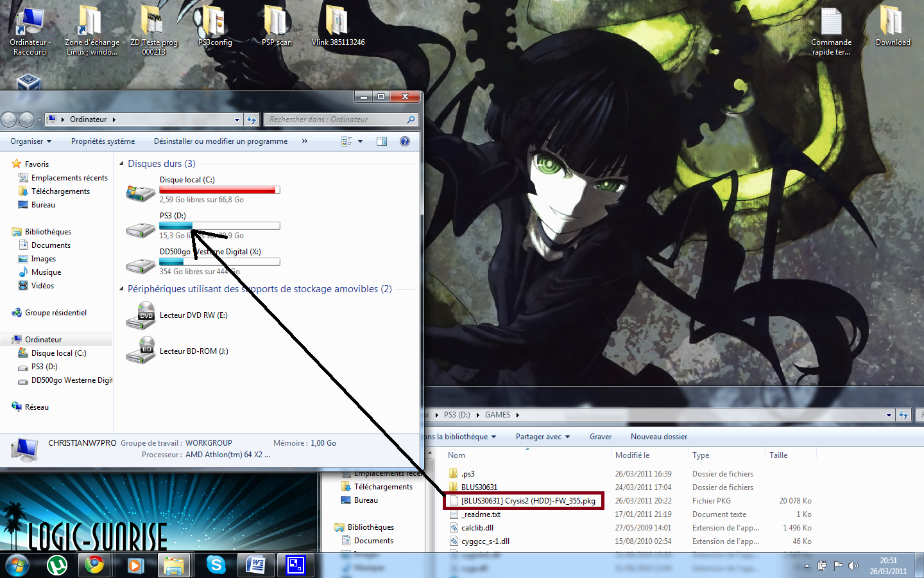This screenshot has height=578, width=924.
Task: Sort by the Taille column header
Action: (791, 455)
